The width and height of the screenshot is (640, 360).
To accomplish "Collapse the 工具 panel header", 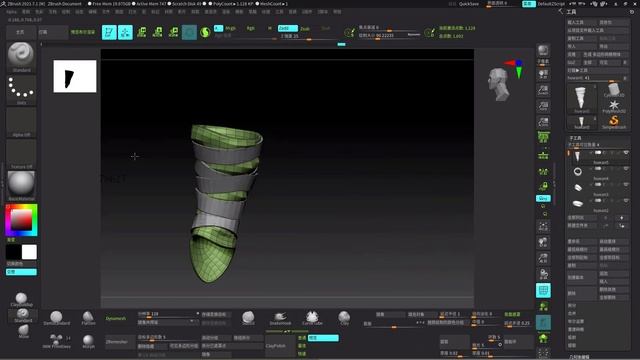I will [571, 12].
